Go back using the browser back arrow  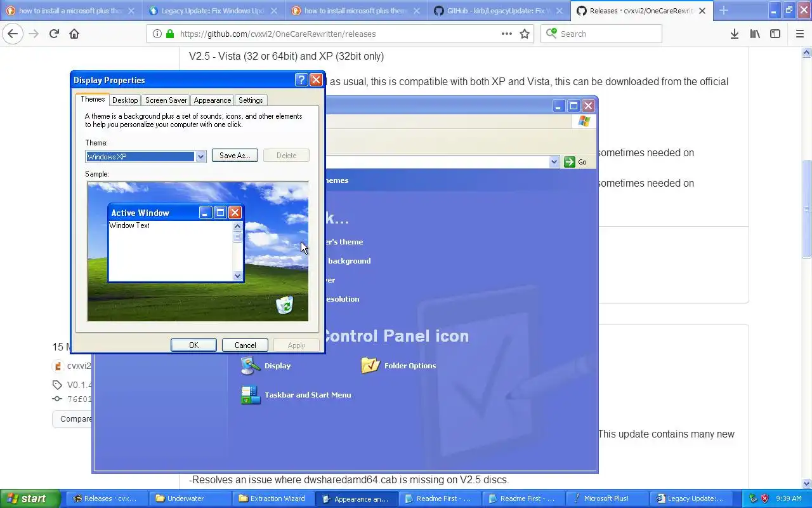coord(13,34)
